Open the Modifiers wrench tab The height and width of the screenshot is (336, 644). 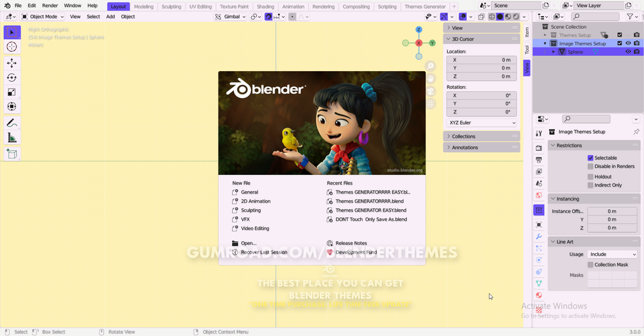(539, 237)
